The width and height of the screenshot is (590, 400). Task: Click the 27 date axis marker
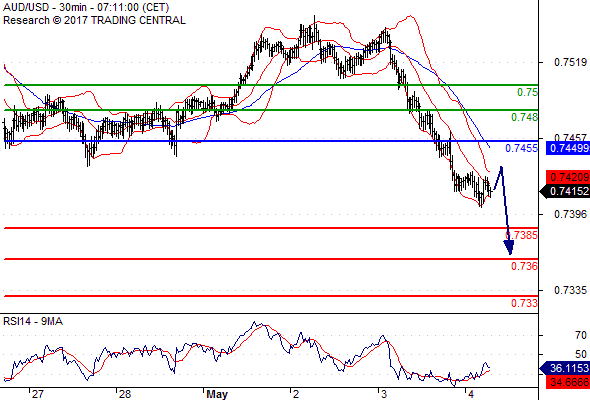click(x=37, y=394)
